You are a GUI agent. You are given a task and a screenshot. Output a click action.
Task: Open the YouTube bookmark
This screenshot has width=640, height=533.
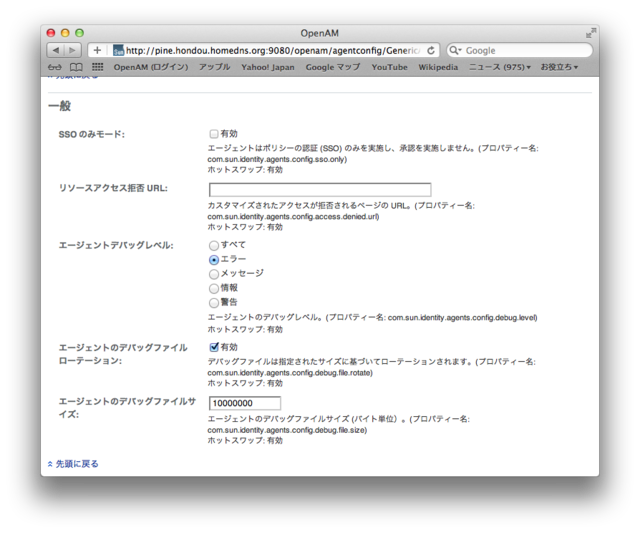coord(389,67)
